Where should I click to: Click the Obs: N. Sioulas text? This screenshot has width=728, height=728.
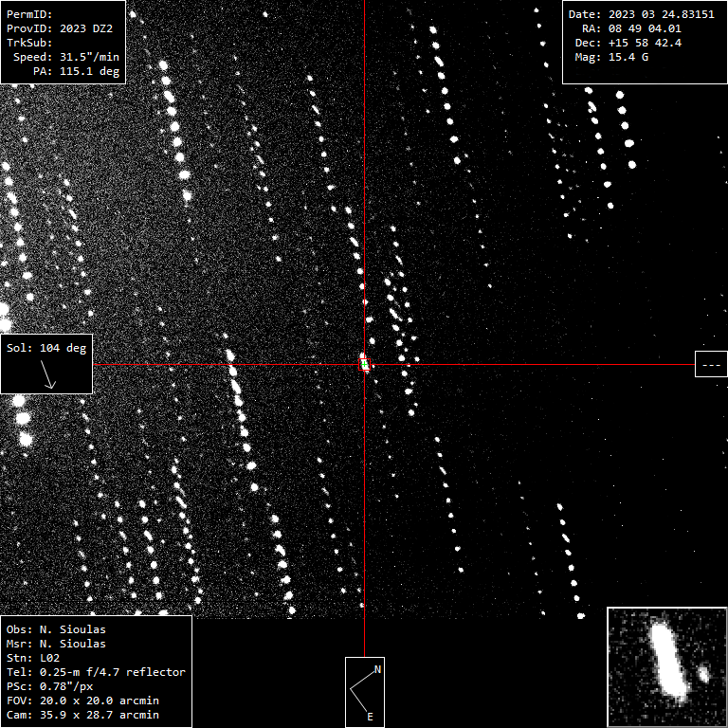(x=56, y=629)
